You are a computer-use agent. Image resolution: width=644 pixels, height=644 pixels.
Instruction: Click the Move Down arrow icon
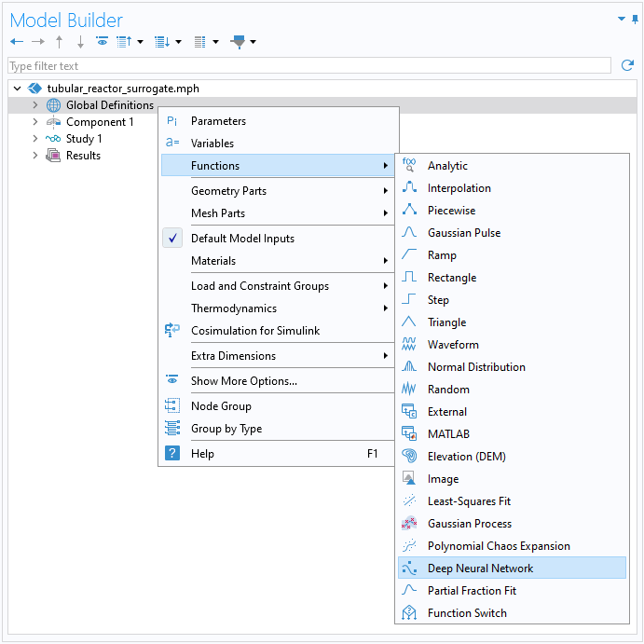click(80, 42)
